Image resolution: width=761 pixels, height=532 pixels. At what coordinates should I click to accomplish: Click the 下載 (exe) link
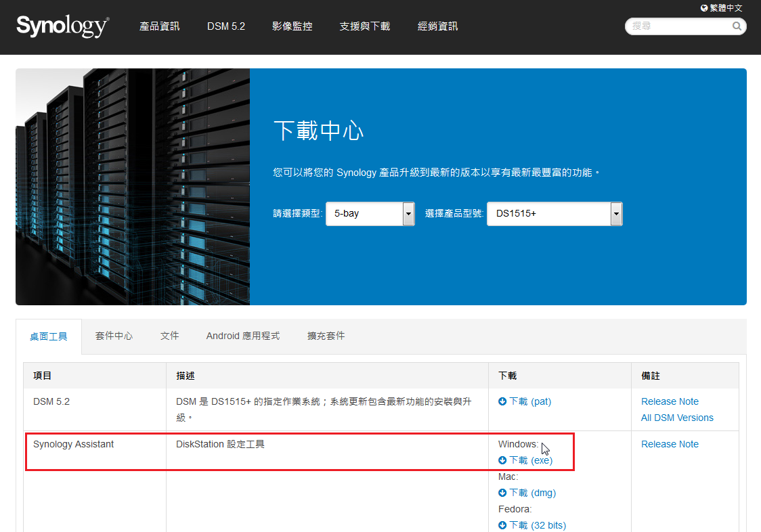(525, 460)
